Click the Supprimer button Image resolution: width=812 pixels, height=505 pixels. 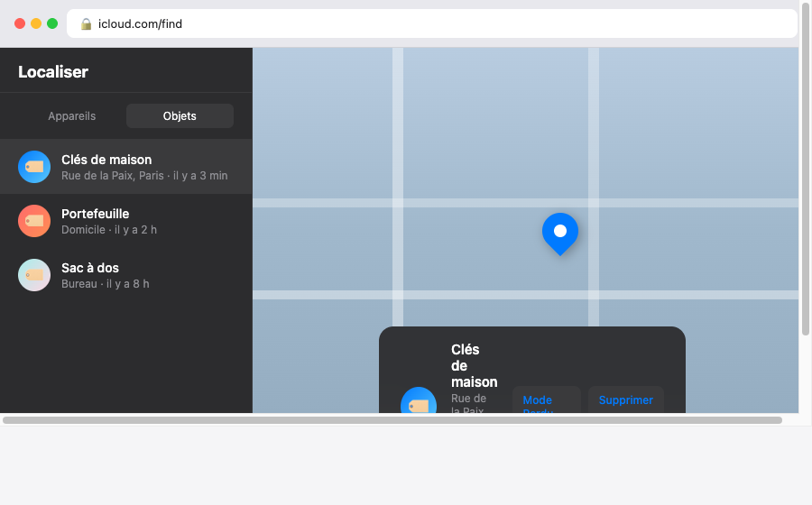625,399
